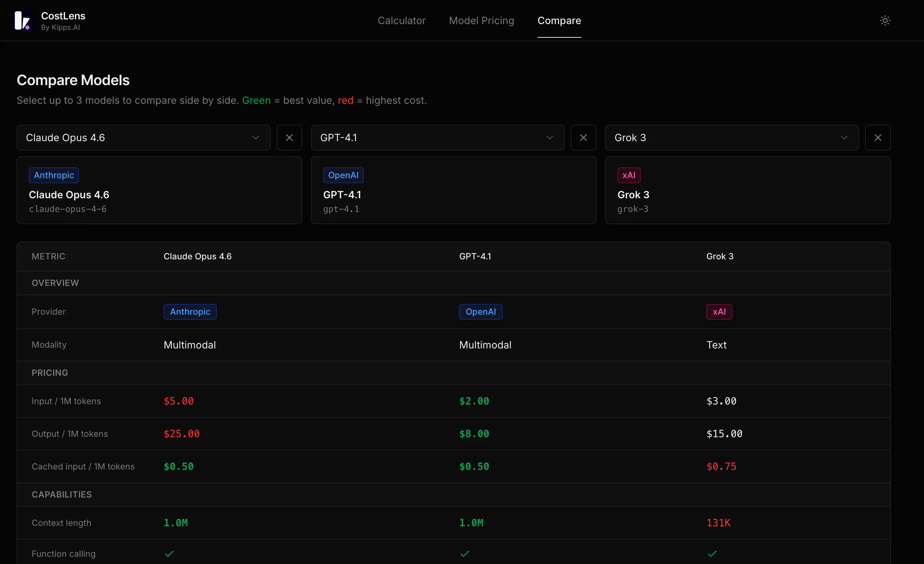Image resolution: width=924 pixels, height=564 pixels.
Task: Switch to the Model Pricing tab
Action: click(481, 20)
